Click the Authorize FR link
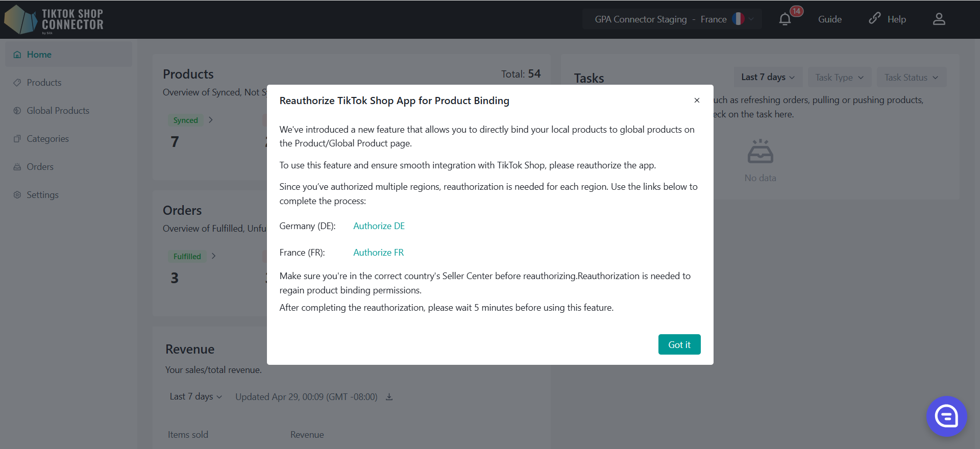This screenshot has height=449, width=980. [378, 253]
